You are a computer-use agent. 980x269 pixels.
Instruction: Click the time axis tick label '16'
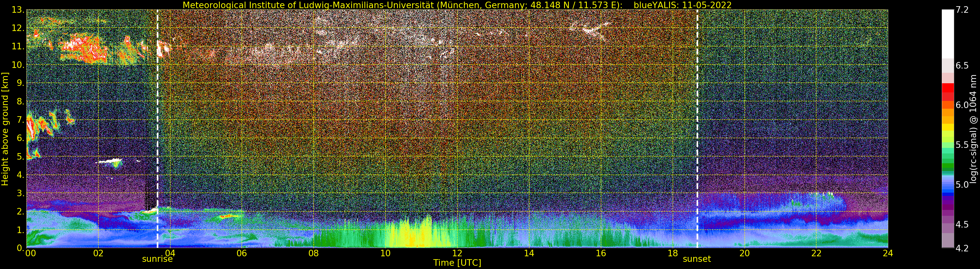pyautogui.click(x=601, y=253)
